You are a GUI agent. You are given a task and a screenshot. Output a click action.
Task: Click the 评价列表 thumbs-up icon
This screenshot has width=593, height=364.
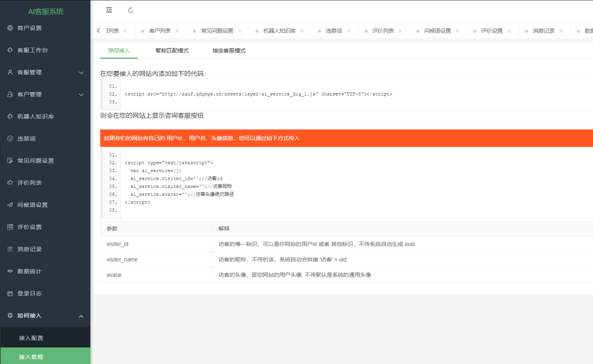pyautogui.click(x=10, y=182)
